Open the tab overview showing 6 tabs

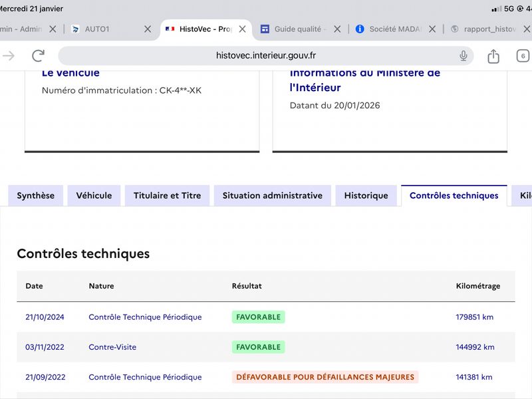click(523, 56)
